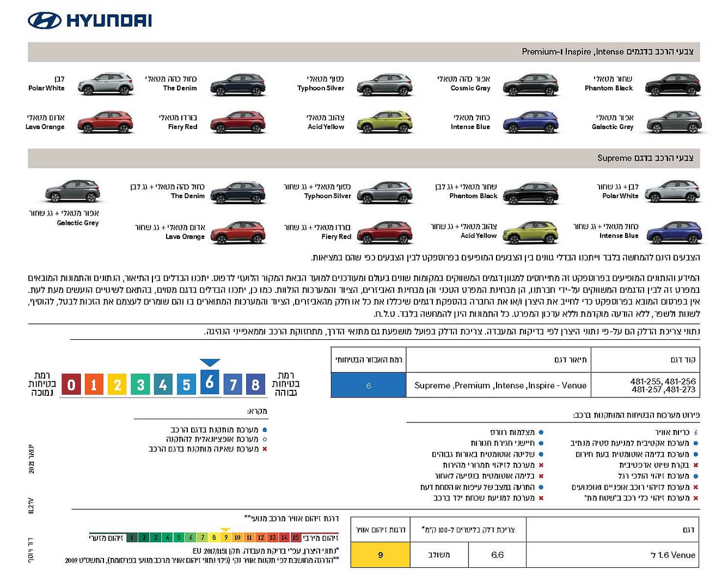Click the hollow circle optional-system legend bullet
Viewport: 728px width, 588px height.
[265, 439]
